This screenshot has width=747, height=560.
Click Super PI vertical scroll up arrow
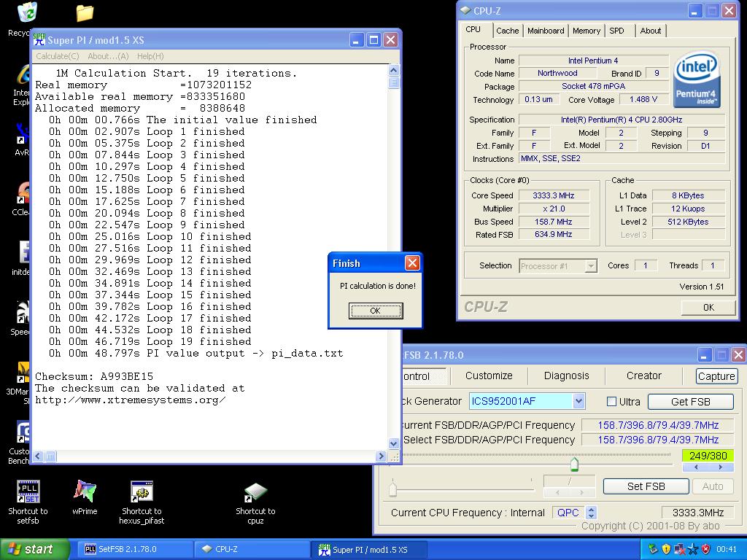[393, 71]
